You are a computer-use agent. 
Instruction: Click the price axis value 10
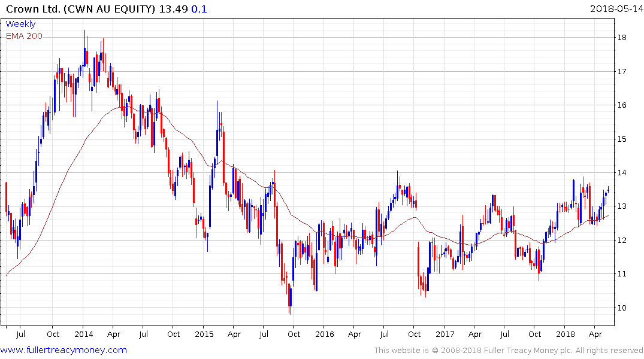[x=621, y=308]
